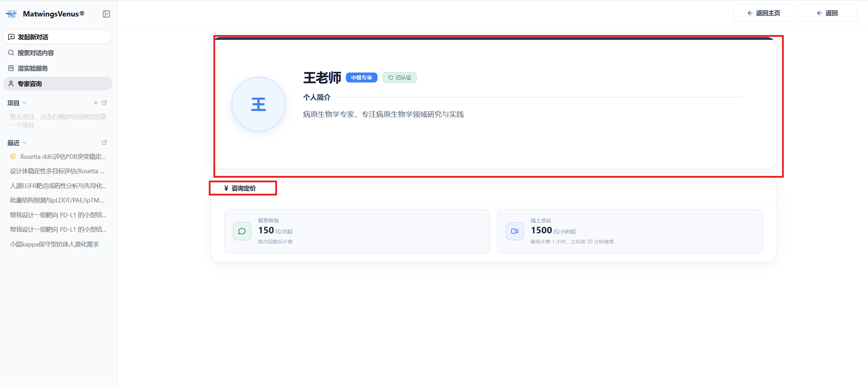Open 批量结构预测与pLDDT conversation

58,200
